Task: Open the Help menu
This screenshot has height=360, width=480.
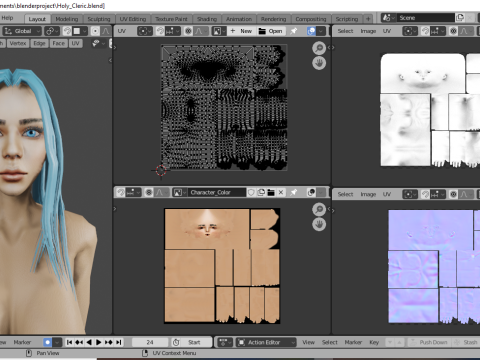Action: coord(7,18)
